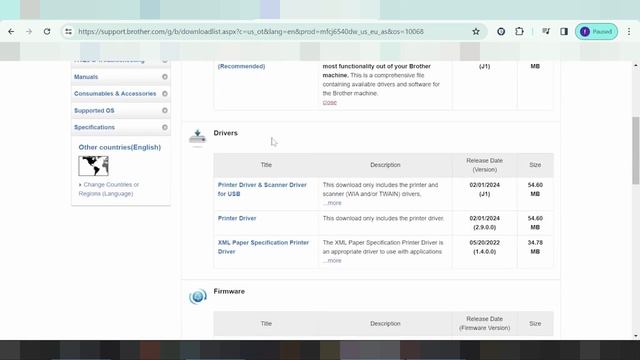640x360 pixels.
Task: Open the Extensions puzzle icon
Action: click(x=519, y=31)
